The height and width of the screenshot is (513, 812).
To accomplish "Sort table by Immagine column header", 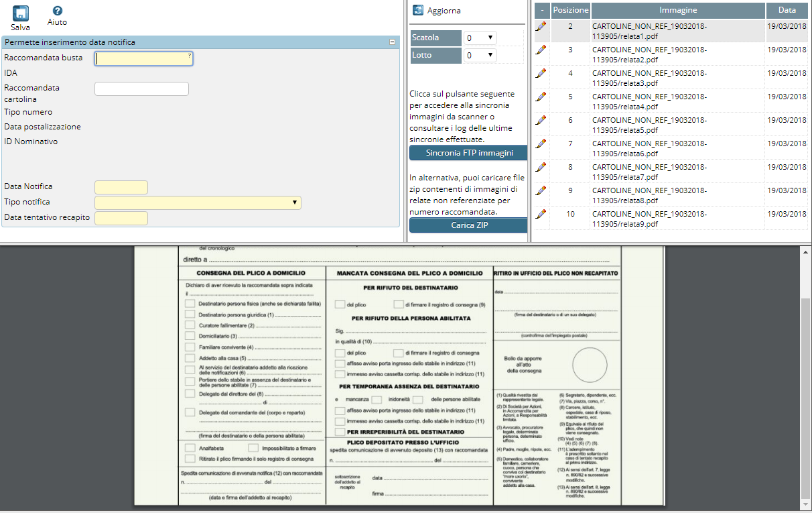I will [678, 10].
